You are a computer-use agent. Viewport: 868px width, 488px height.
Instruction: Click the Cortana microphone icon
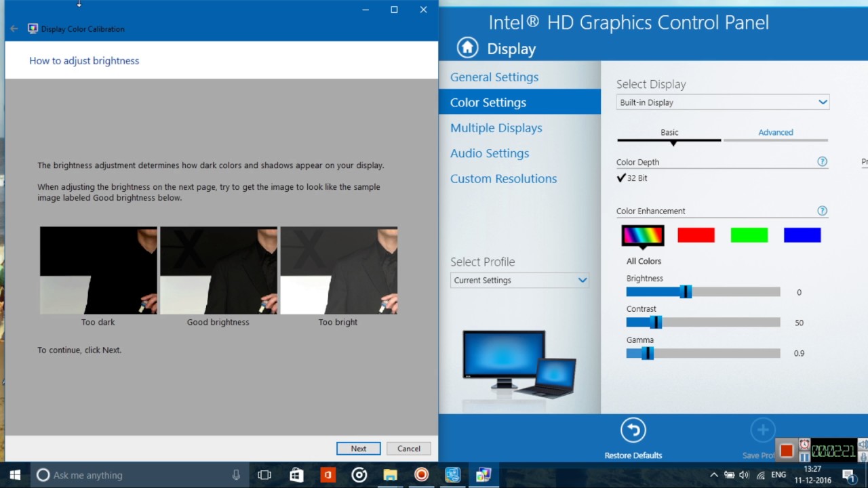(236, 475)
